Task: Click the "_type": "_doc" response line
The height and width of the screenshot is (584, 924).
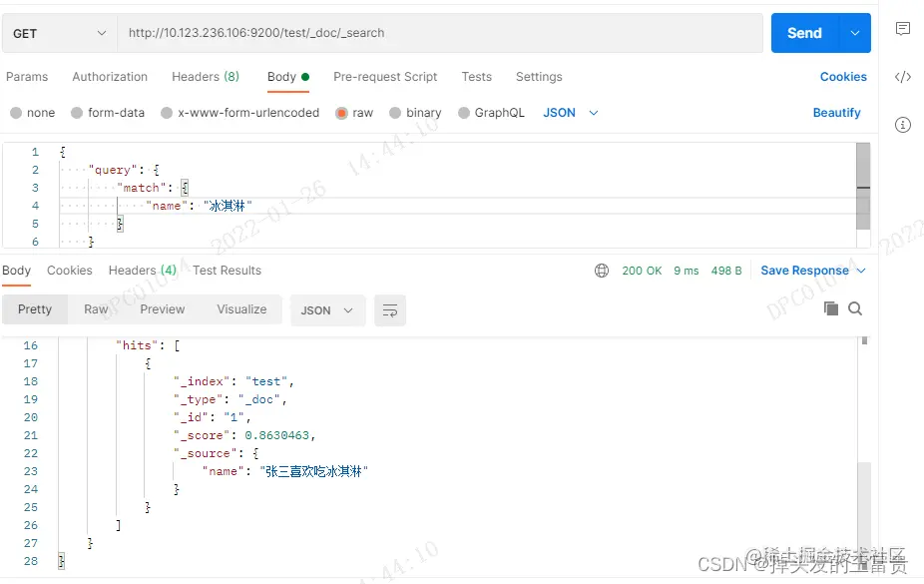Action: (x=230, y=399)
